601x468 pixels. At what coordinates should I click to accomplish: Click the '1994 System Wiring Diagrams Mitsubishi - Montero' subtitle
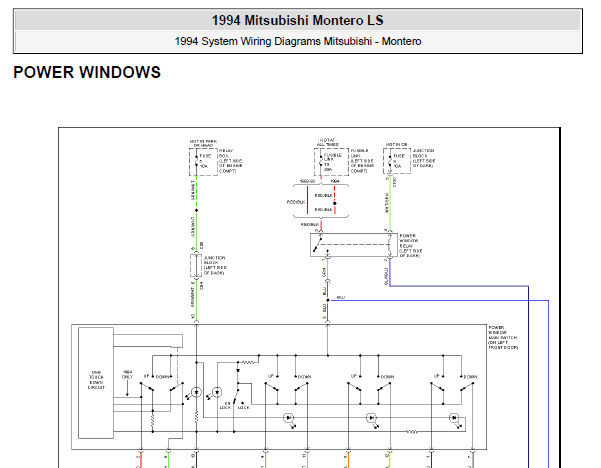[298, 41]
